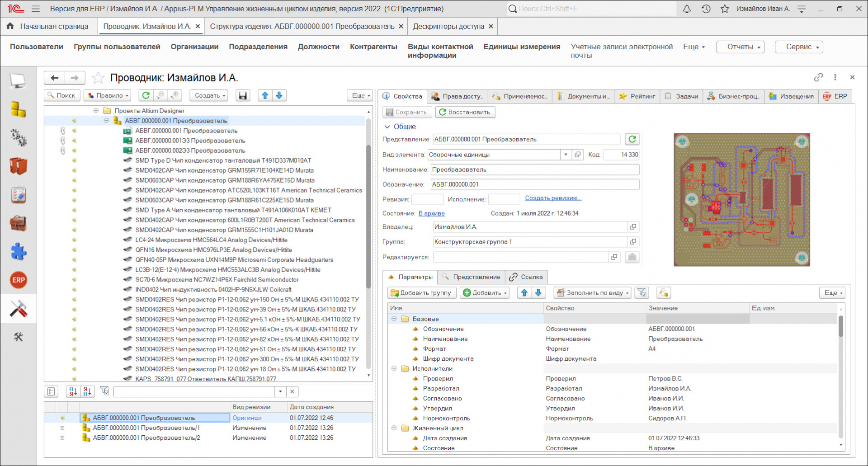
Task: Click the В архиве state link
Action: click(431, 213)
